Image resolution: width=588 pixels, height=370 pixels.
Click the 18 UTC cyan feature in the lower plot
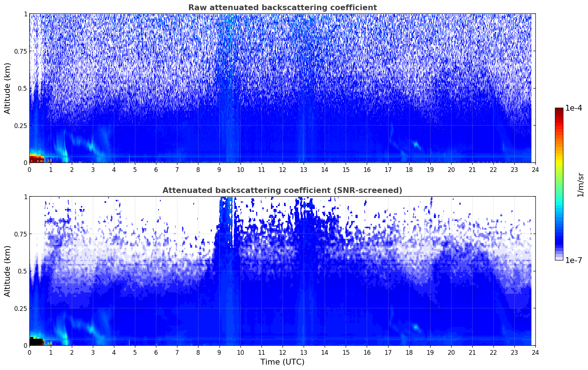click(416, 328)
